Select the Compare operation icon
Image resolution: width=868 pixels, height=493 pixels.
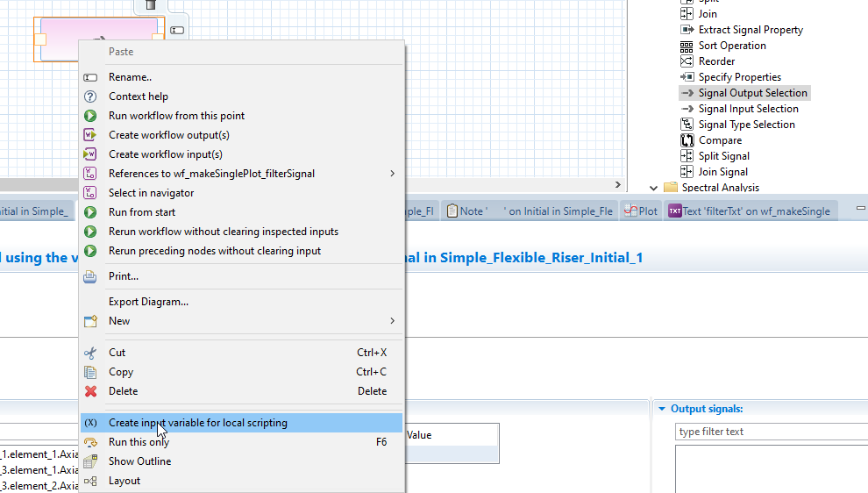[687, 140]
